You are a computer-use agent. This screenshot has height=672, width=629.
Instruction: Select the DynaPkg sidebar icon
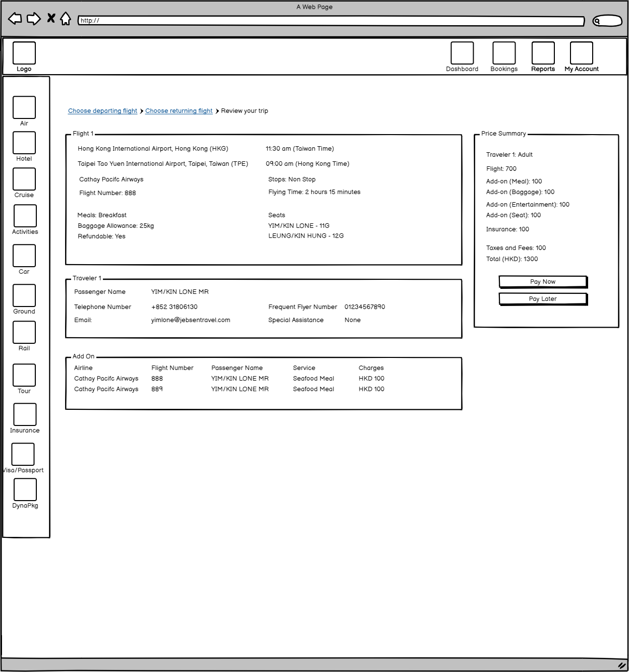point(25,490)
